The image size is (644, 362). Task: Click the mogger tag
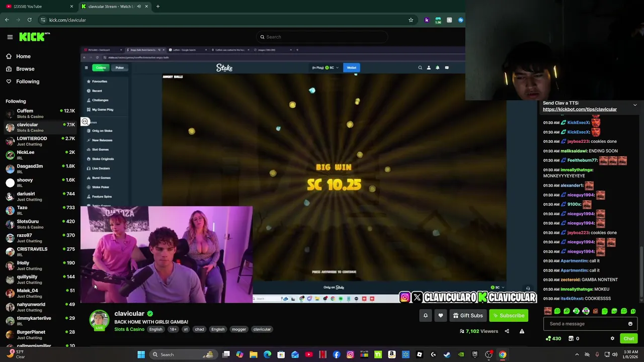(x=239, y=329)
